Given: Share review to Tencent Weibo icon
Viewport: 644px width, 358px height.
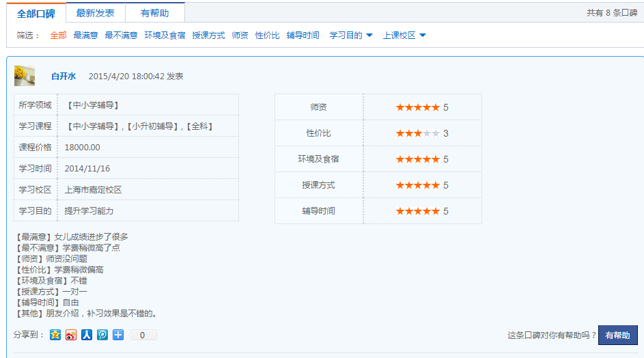Looking at the screenshot, I should (102, 335).
